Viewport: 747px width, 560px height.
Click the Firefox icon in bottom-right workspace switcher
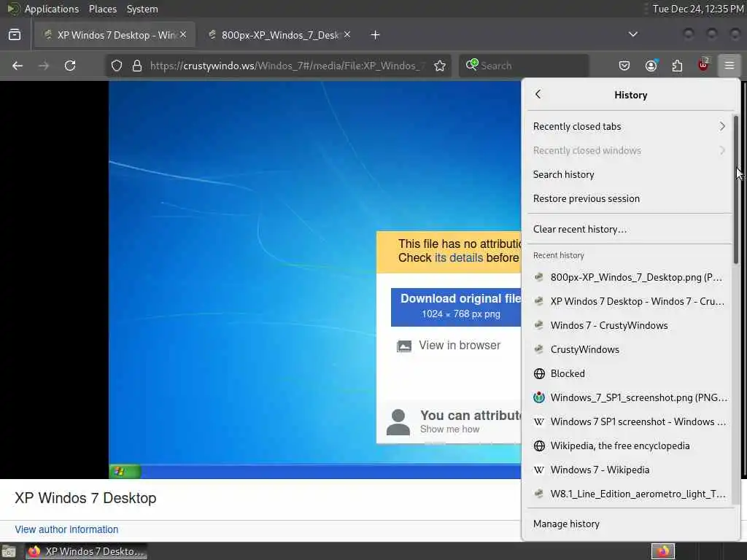tap(663, 551)
